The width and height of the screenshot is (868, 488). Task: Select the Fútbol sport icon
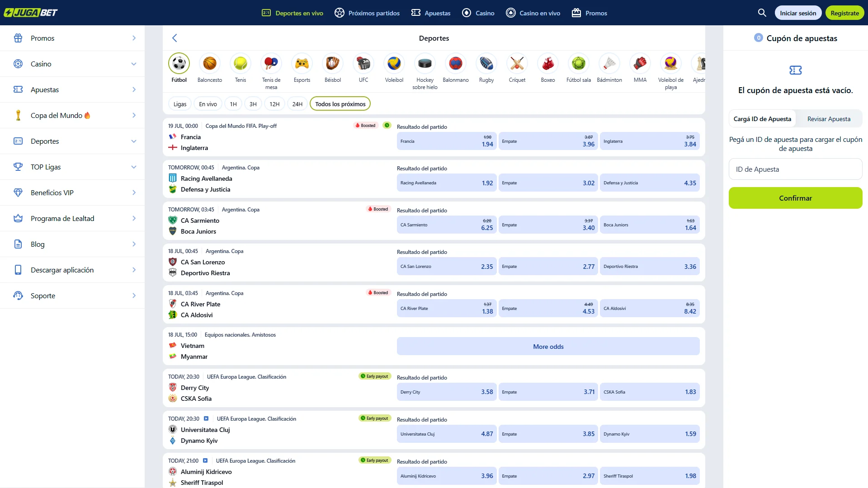coord(179,63)
